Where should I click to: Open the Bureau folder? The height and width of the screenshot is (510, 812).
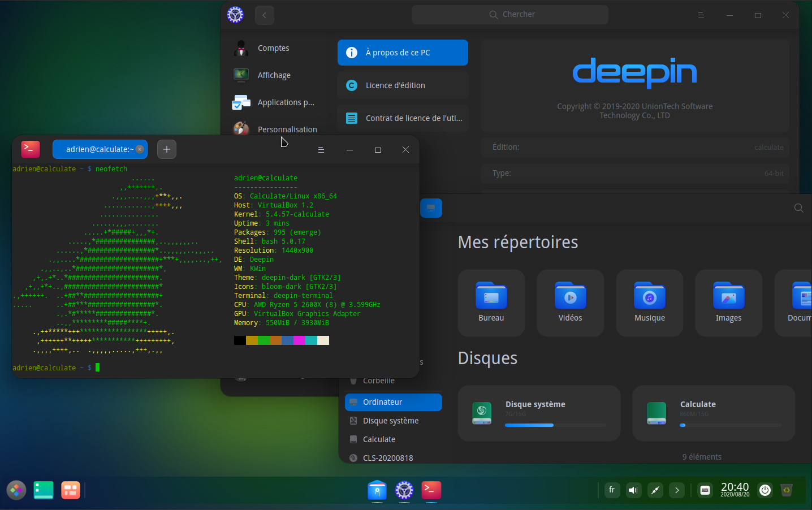(491, 302)
